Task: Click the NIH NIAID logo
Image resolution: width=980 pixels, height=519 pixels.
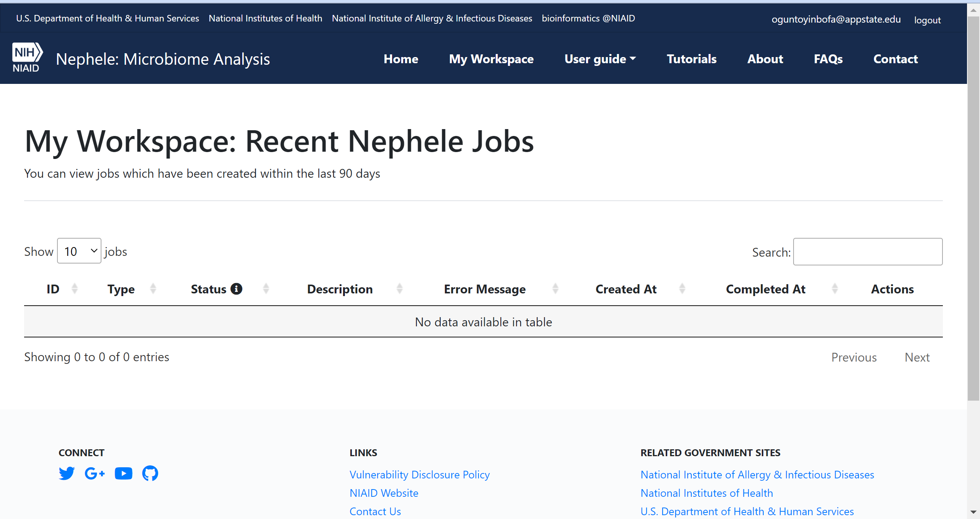Action: click(x=27, y=58)
